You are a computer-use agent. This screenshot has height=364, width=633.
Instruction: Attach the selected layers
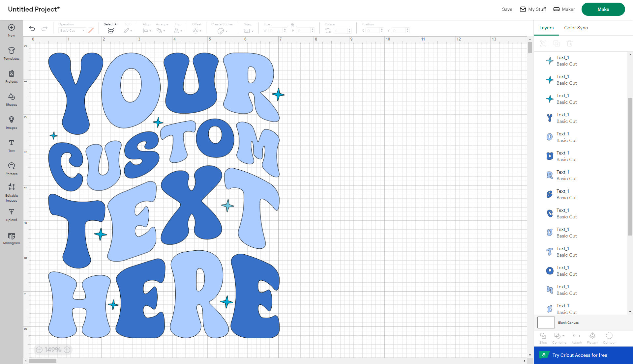pos(576,337)
